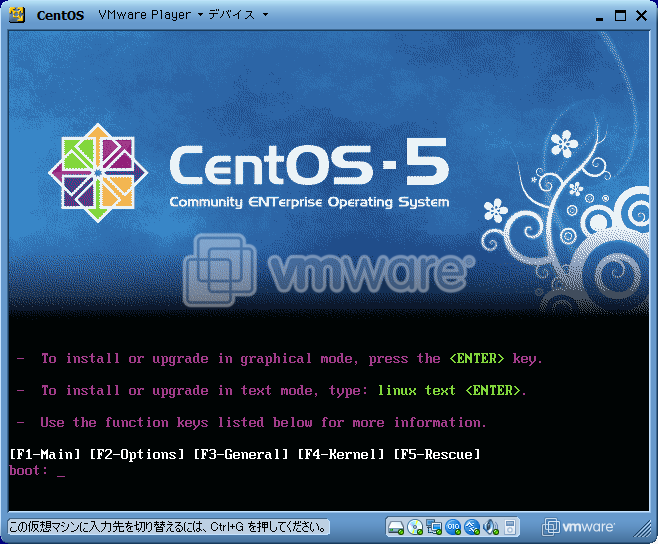Click the USB media player device icon
Viewport: 658px width, 544px height.
[x=510, y=527]
